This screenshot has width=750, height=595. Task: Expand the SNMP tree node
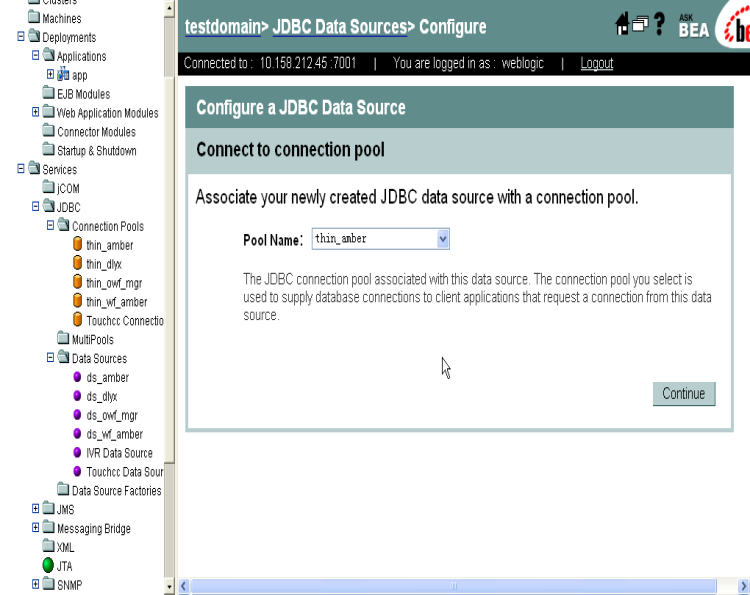35,584
